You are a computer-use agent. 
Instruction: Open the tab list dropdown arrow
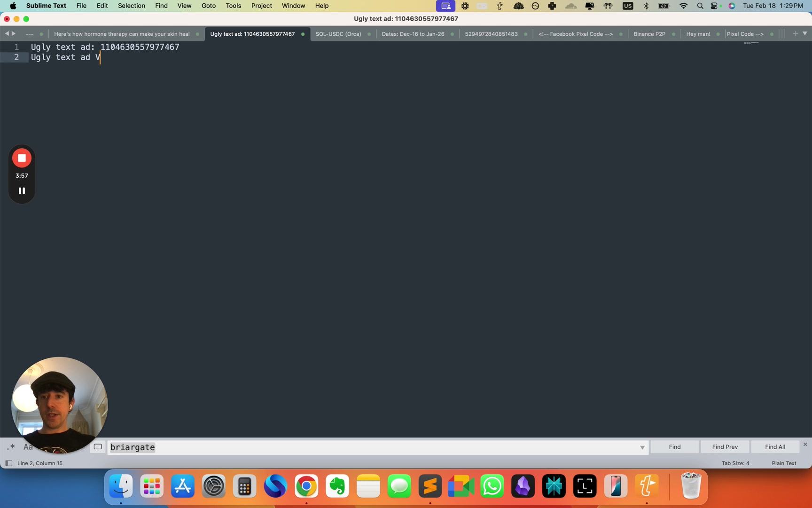[805, 33]
